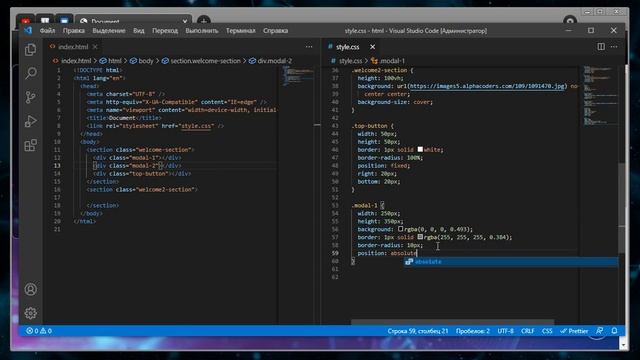This screenshot has width=640, height=360.
Task: Open rgba(255, 255, 255, 0.384) color swatch
Action: tap(420, 237)
